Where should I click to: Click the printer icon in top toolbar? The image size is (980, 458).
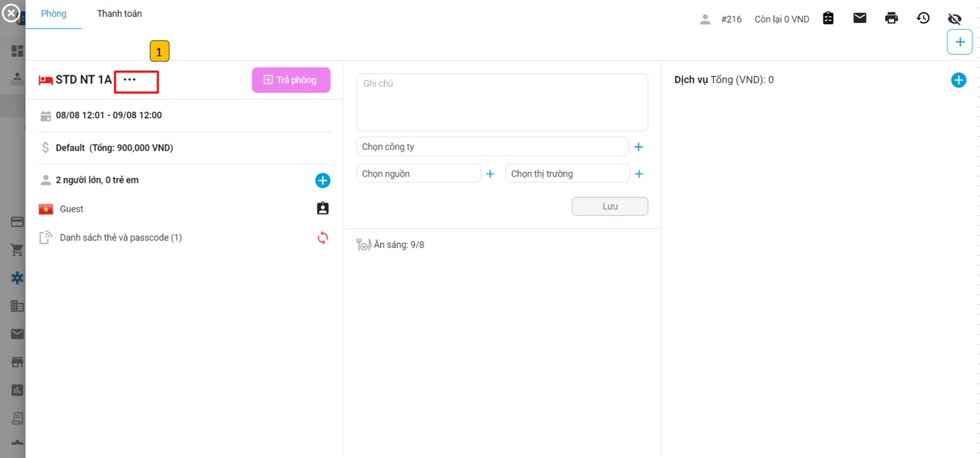(891, 18)
